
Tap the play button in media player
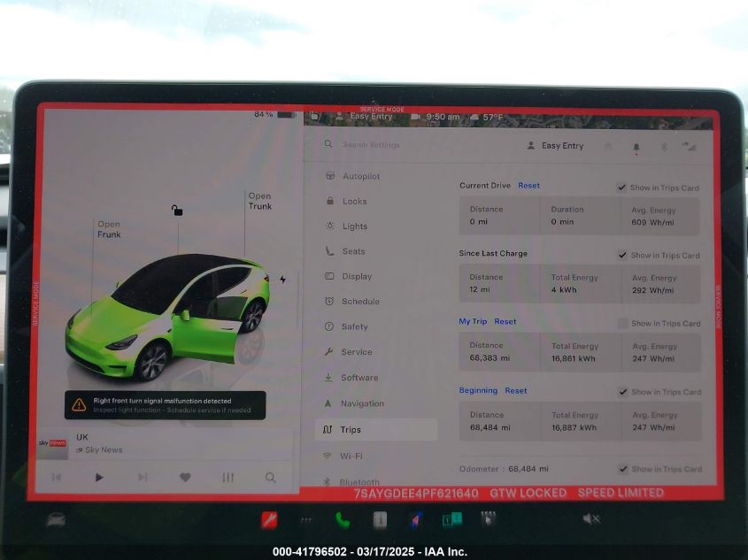pos(99,477)
